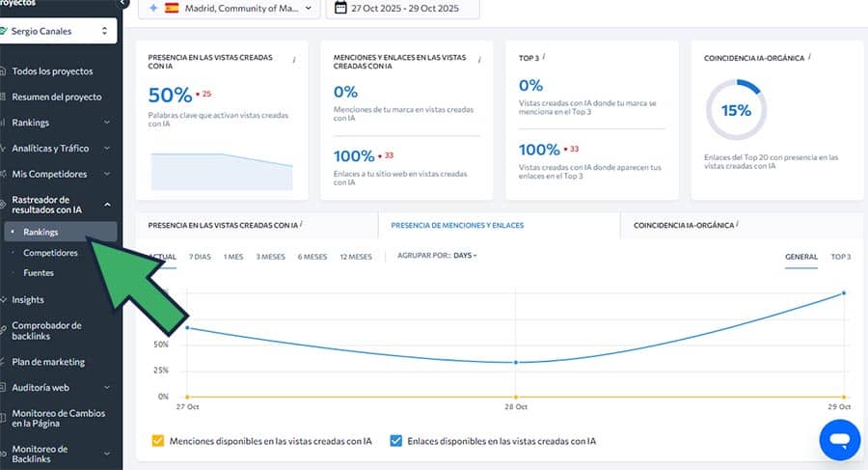Open Competidores under Rastreador con IA
This screenshot has height=470, width=868.
tap(50, 253)
